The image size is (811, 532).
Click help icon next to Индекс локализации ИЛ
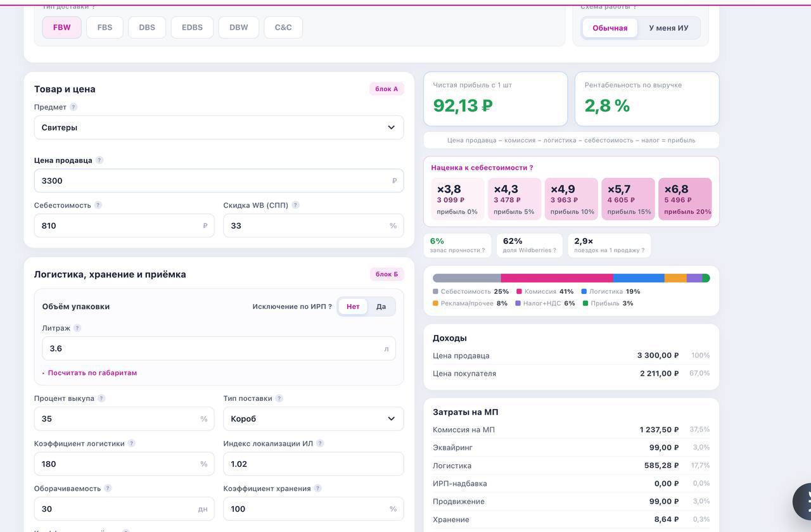coord(320,443)
